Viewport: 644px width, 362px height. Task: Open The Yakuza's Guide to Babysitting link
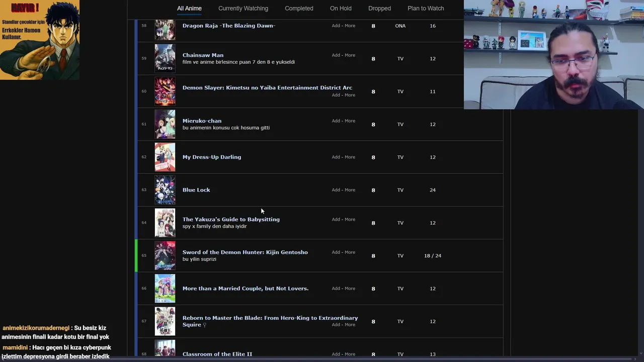231,219
